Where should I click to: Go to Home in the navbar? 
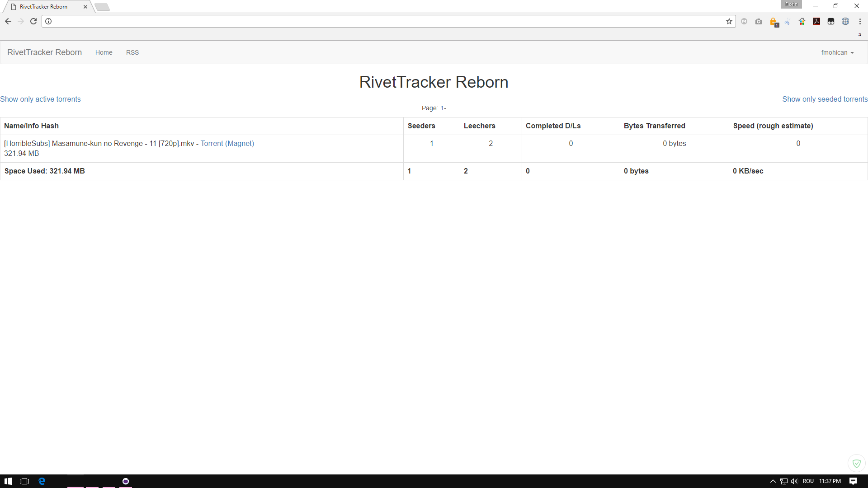click(x=104, y=52)
